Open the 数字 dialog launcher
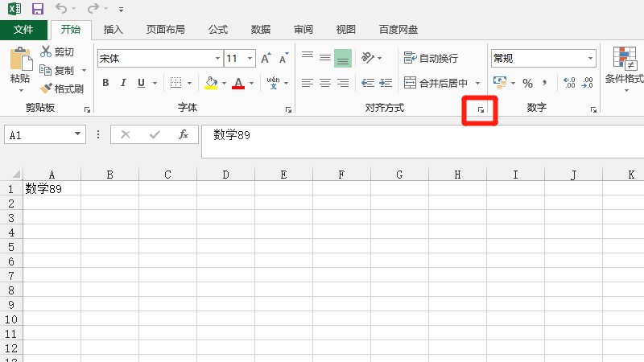 coord(593,109)
